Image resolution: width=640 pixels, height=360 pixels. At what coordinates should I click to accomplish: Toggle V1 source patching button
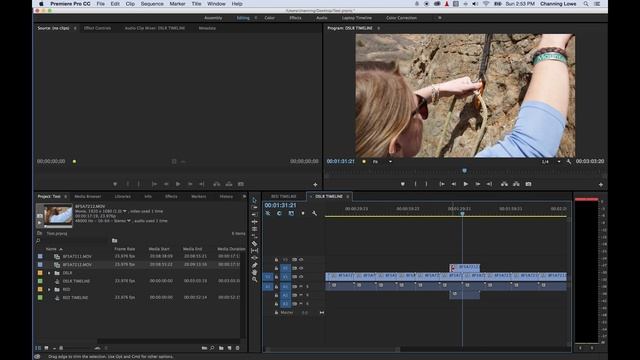268,277
